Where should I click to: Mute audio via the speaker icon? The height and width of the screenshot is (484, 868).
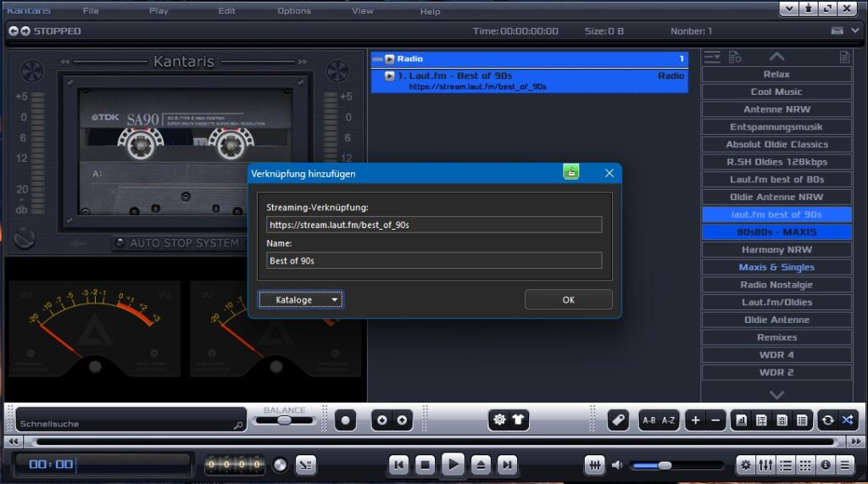coord(617,465)
